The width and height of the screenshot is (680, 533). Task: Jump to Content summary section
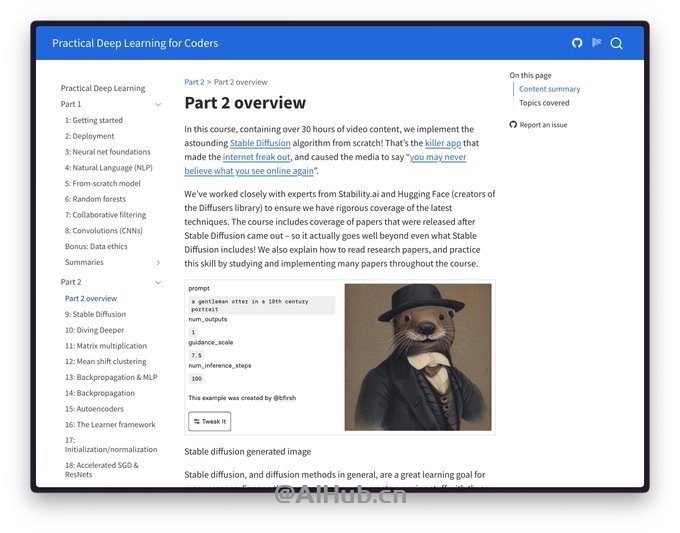tap(549, 89)
